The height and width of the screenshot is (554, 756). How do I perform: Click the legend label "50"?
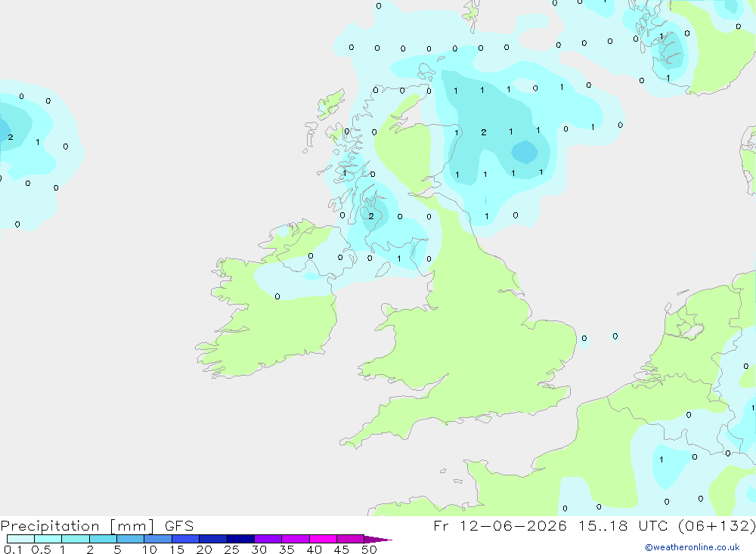(370, 549)
